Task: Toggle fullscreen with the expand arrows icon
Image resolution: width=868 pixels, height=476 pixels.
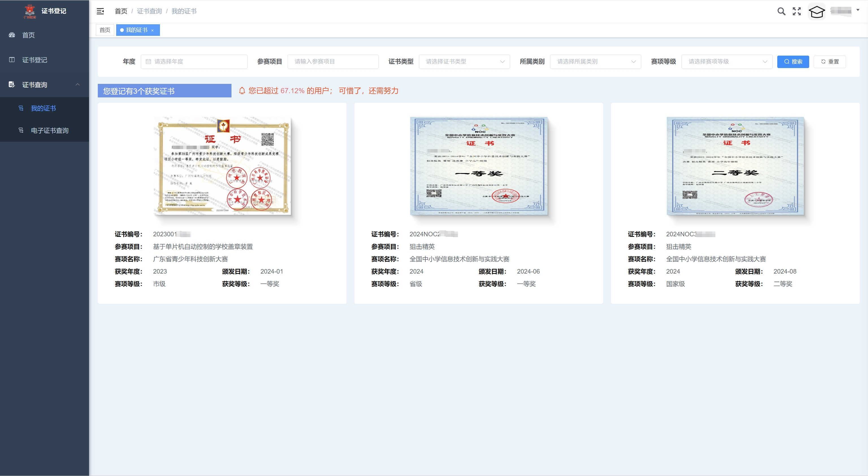Action: [x=796, y=12]
